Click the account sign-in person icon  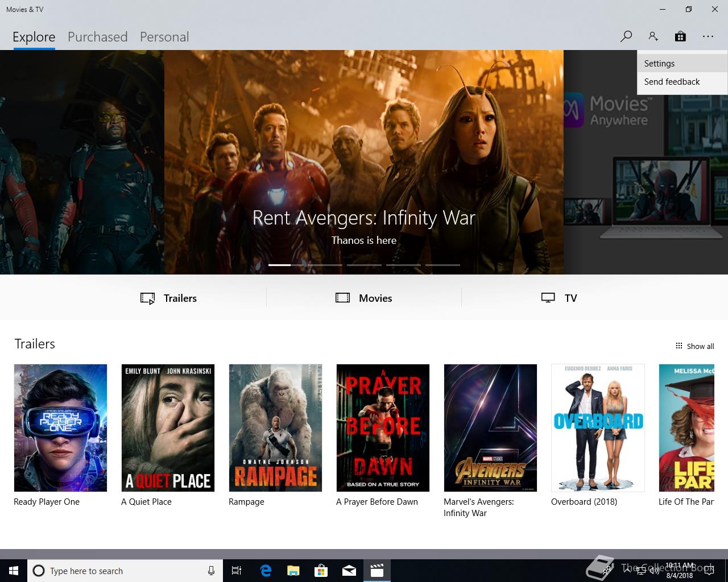[x=653, y=36]
